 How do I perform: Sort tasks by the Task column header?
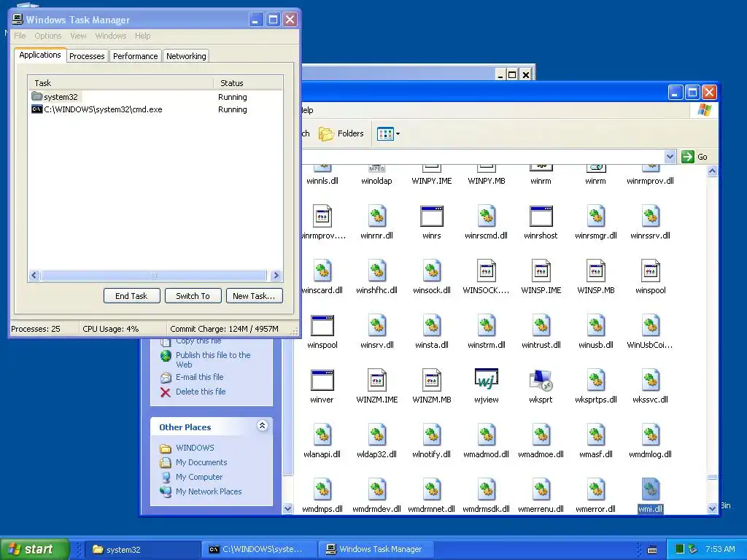point(120,83)
